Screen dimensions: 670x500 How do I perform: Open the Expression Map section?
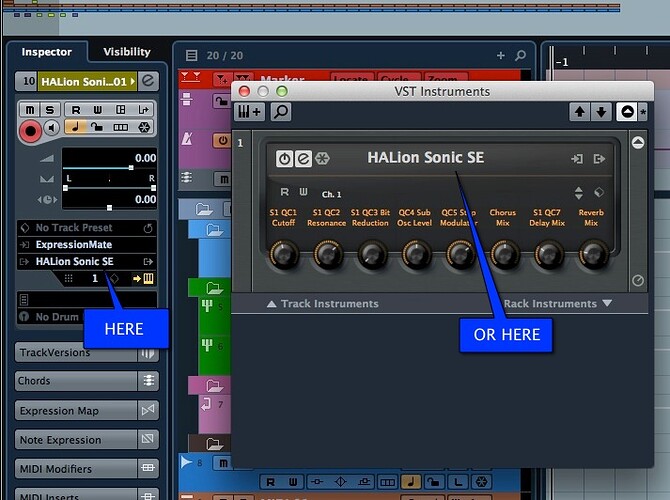pyautogui.click(x=76, y=410)
